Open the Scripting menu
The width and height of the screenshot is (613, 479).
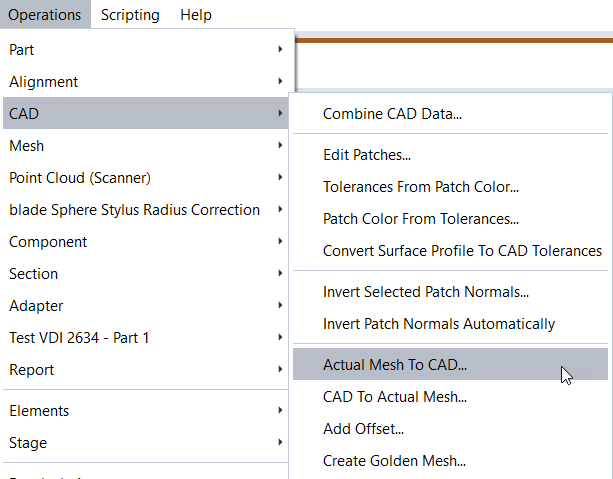pyautogui.click(x=130, y=15)
